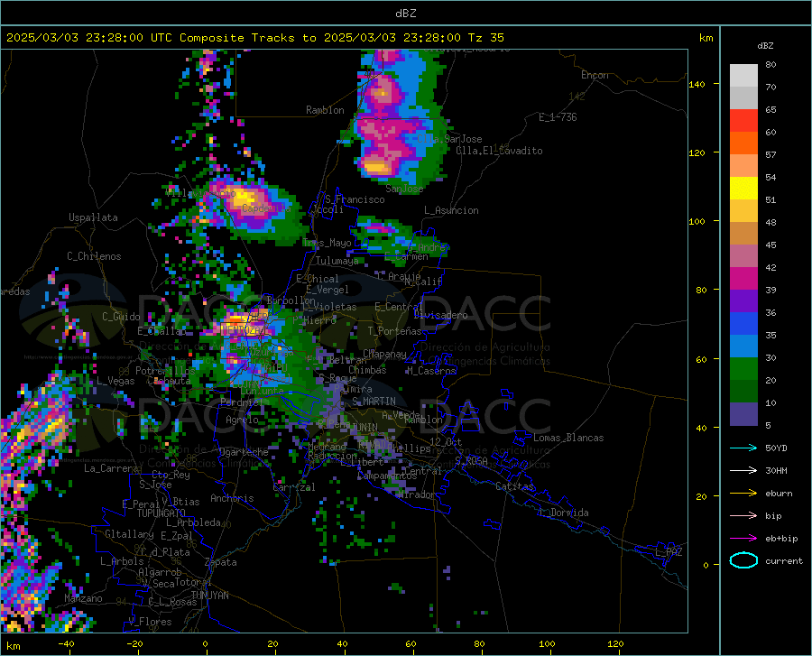Click the Ugarteche map label

tap(244, 451)
